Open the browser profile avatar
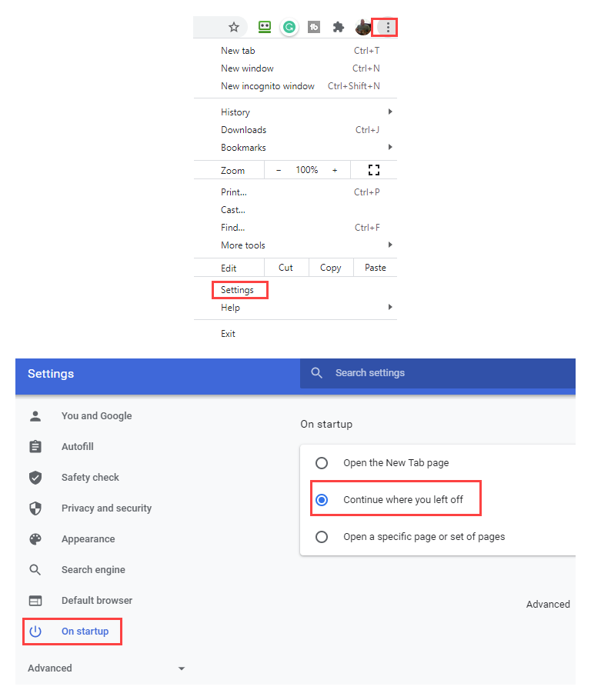 click(362, 27)
